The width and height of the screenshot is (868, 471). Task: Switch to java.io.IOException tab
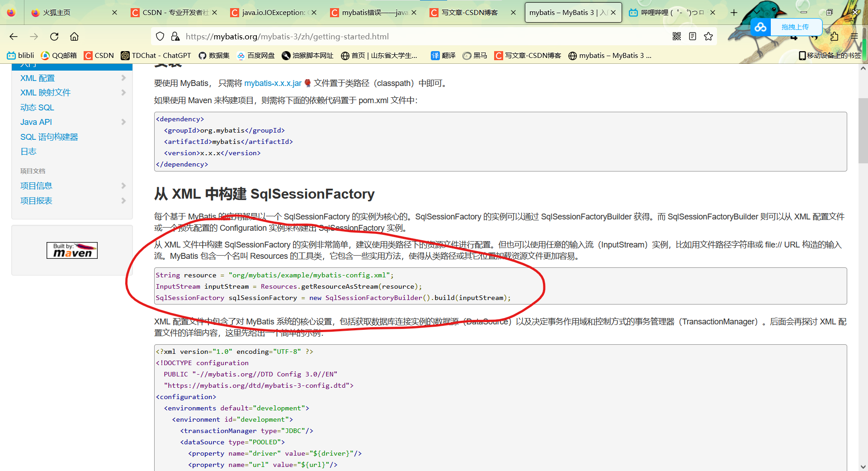click(274, 13)
